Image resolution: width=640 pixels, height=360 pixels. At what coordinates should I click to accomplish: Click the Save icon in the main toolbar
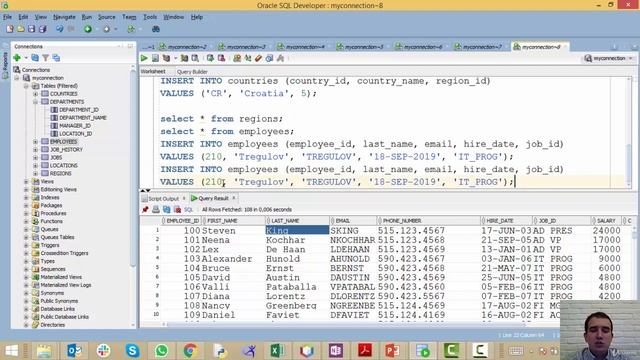[31, 29]
